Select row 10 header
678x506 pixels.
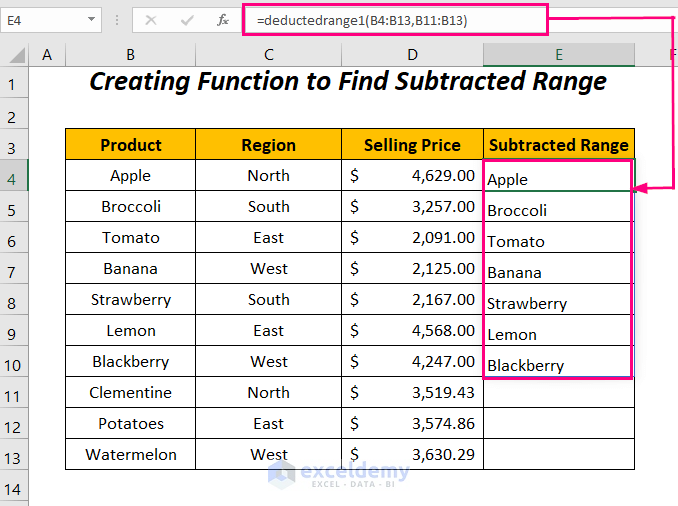pyautogui.click(x=13, y=362)
